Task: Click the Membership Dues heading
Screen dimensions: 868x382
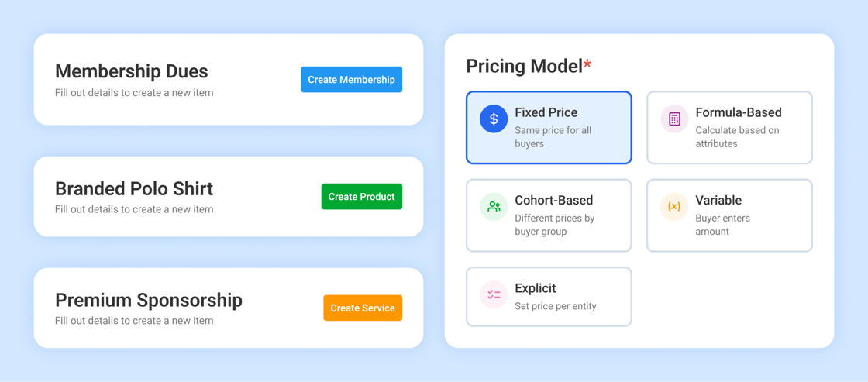Action: tap(132, 71)
